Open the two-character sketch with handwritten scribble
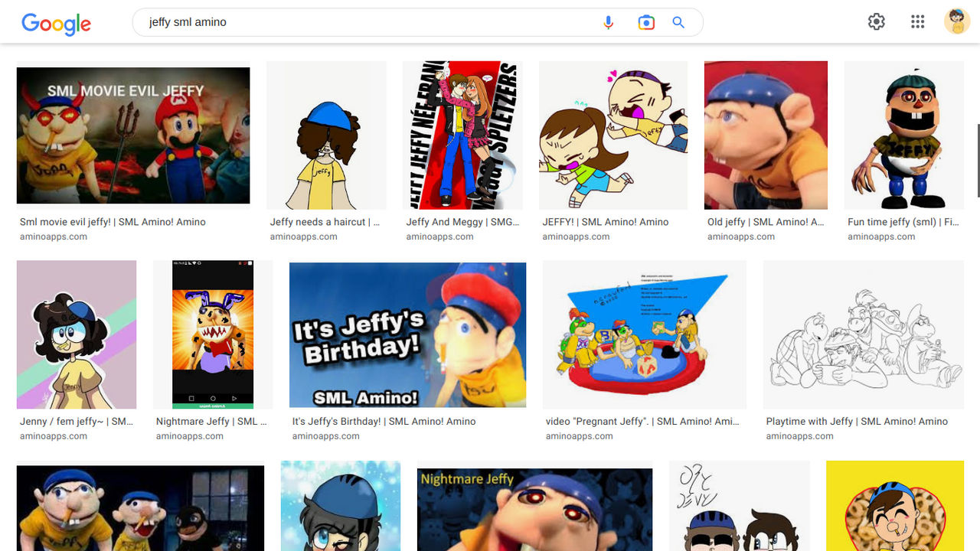This screenshot has width=980, height=551. pos(740,506)
